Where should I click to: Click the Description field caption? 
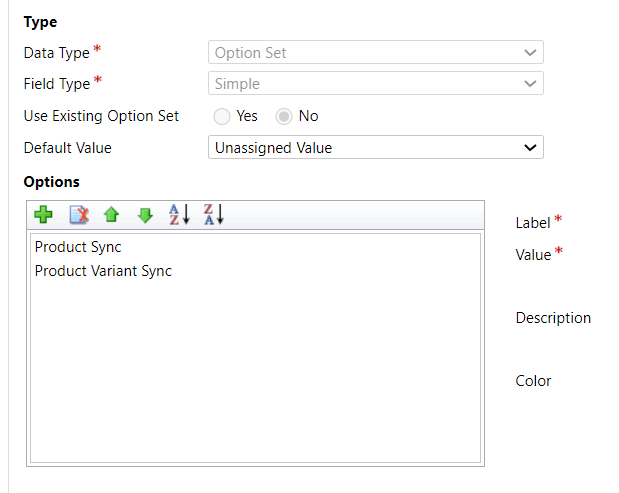[553, 318]
